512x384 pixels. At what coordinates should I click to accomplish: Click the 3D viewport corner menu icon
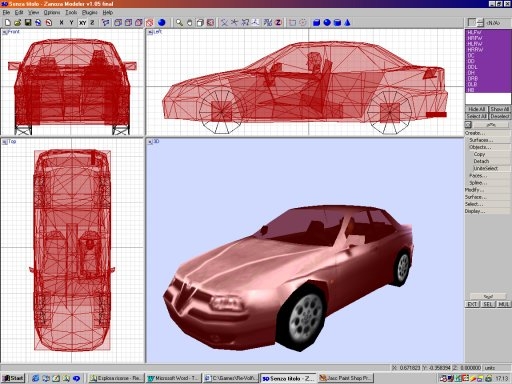(150, 142)
